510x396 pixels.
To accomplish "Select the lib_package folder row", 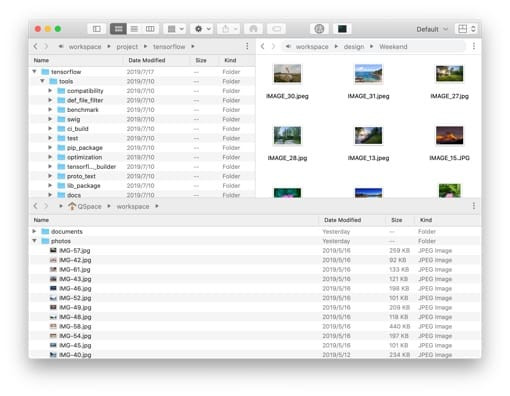I will point(142,186).
